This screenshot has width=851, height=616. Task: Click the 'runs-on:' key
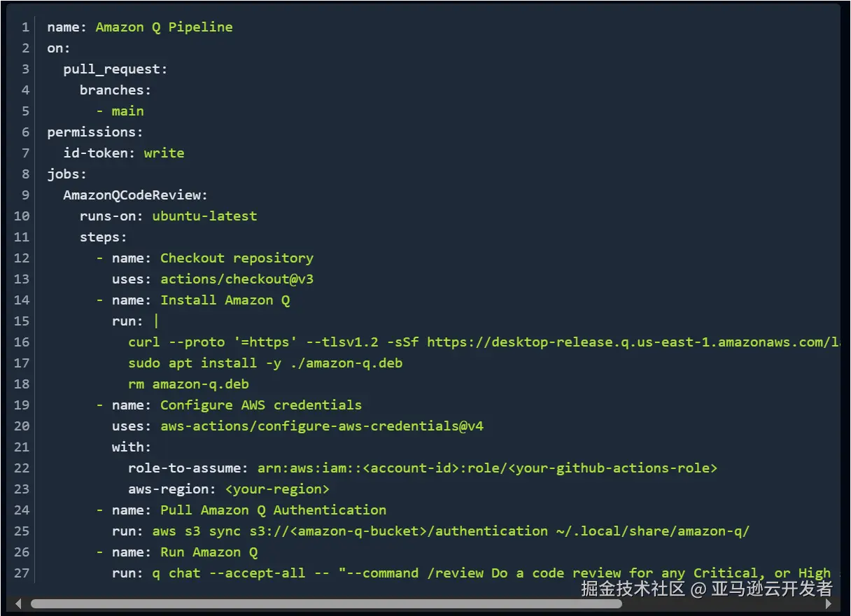click(112, 216)
